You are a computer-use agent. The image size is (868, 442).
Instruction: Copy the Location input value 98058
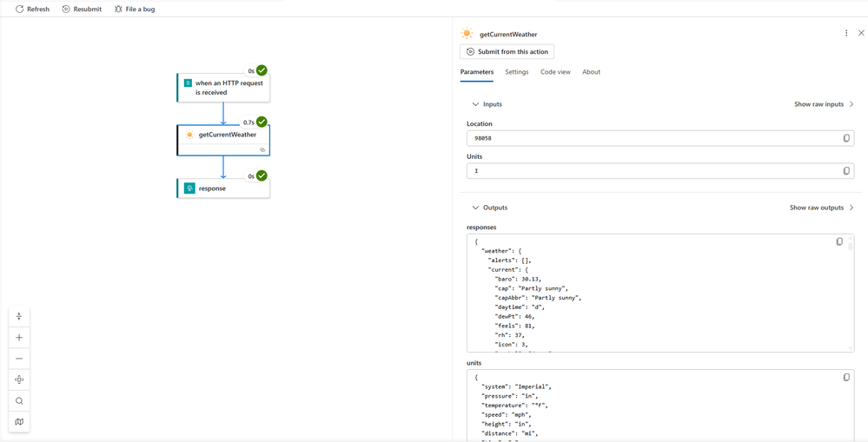846,138
